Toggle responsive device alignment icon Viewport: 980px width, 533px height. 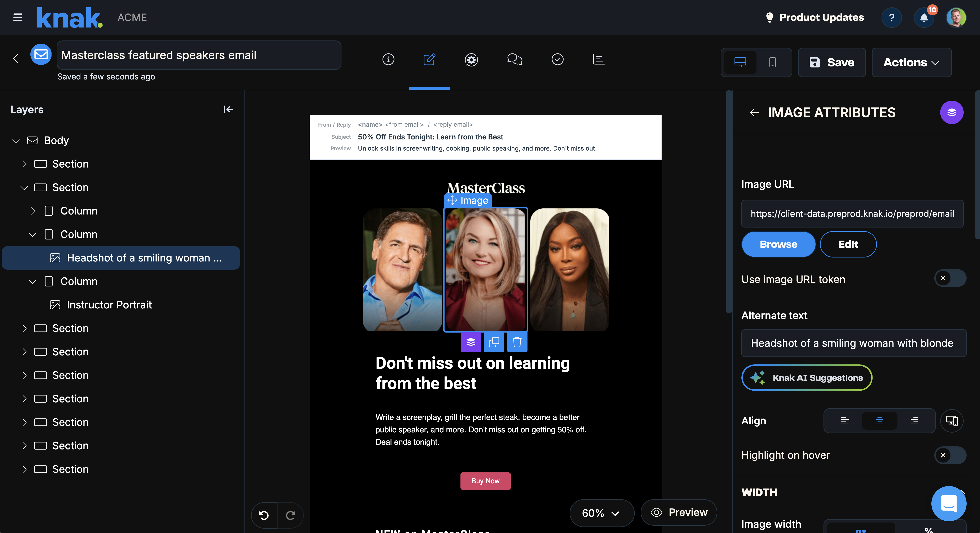point(952,421)
